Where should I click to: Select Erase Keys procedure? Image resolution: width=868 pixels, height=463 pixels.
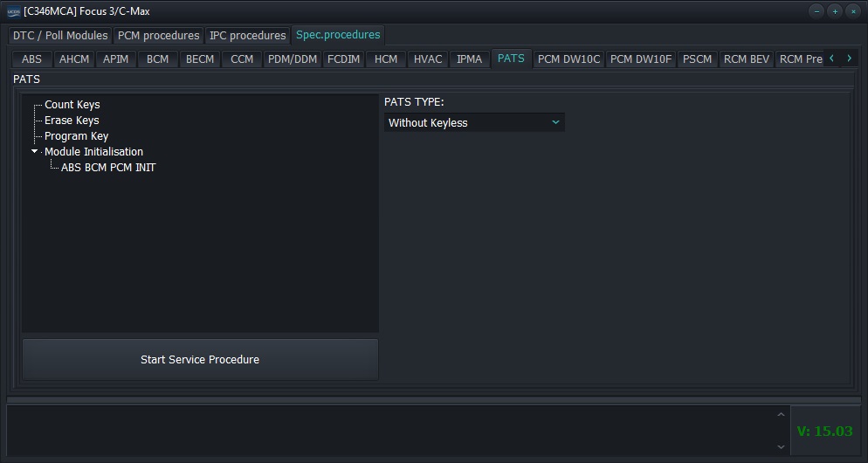point(72,121)
